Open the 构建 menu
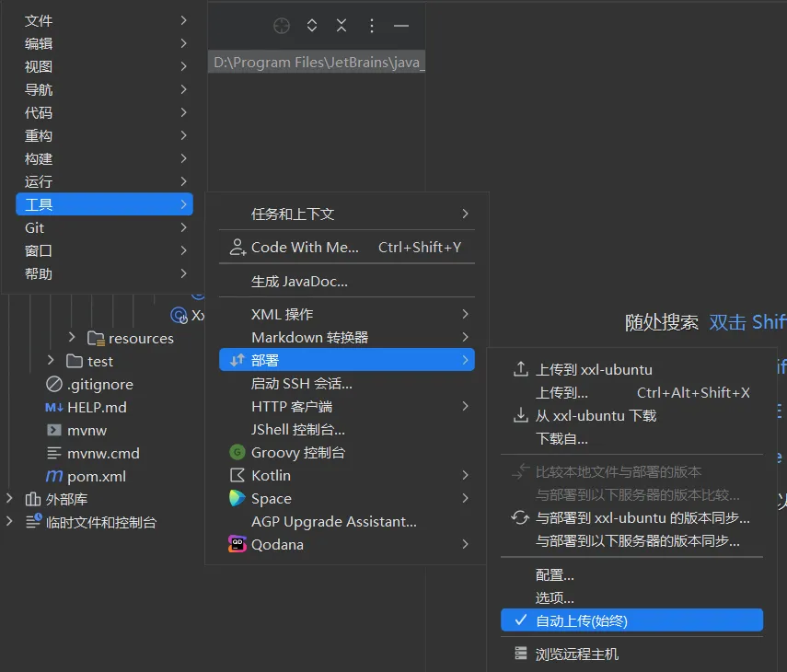Viewport: 787px width, 672px height. click(104, 158)
